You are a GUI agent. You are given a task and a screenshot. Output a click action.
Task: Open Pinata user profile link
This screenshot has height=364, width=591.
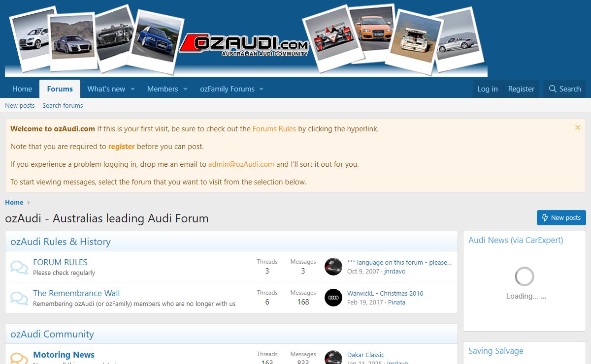396,302
